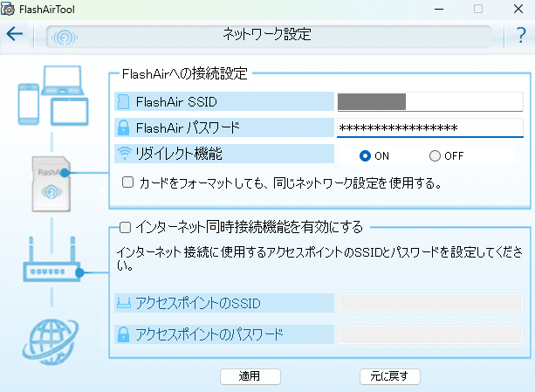Image resolution: width=535 pixels, height=392 pixels.
Task: Click the アクセスポイントのパスワード label
Action: click(x=209, y=334)
